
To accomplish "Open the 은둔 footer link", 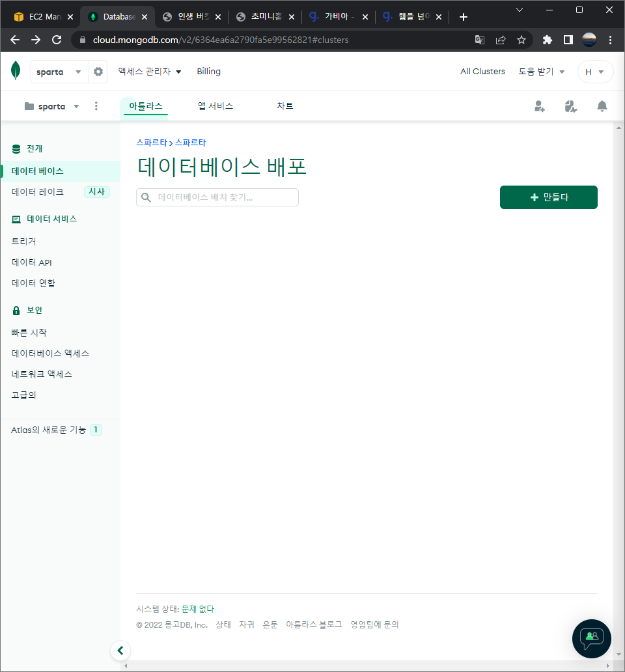I will (270, 625).
